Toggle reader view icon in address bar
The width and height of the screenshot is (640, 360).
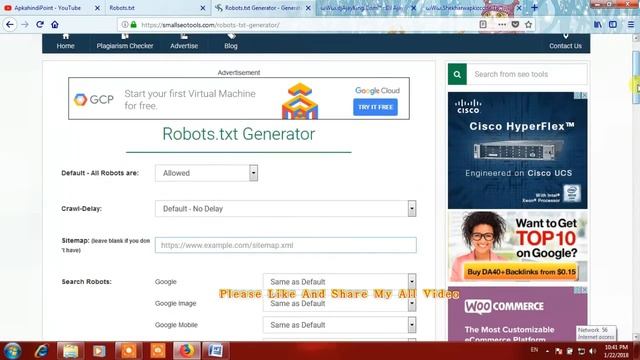[x=483, y=24]
